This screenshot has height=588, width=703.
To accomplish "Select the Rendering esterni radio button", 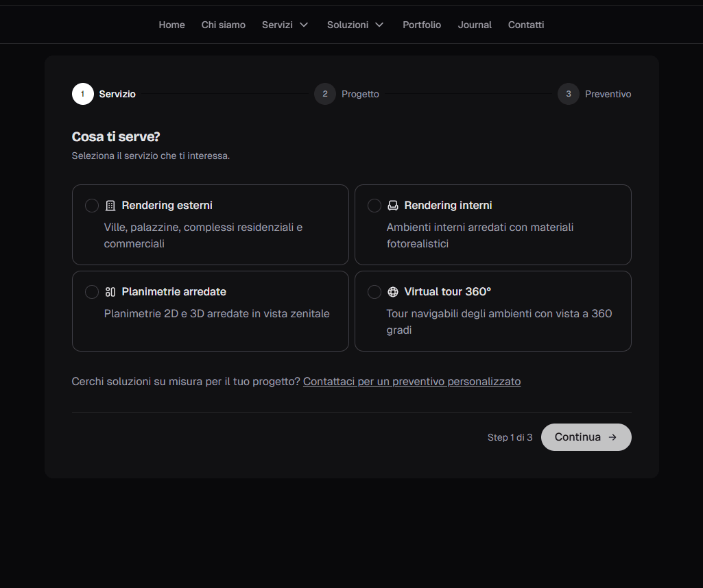I will [x=92, y=206].
